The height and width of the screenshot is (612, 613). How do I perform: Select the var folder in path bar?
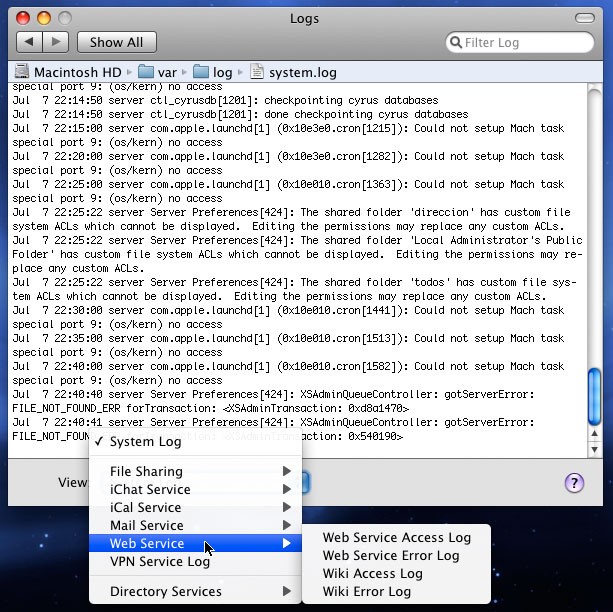click(x=157, y=72)
